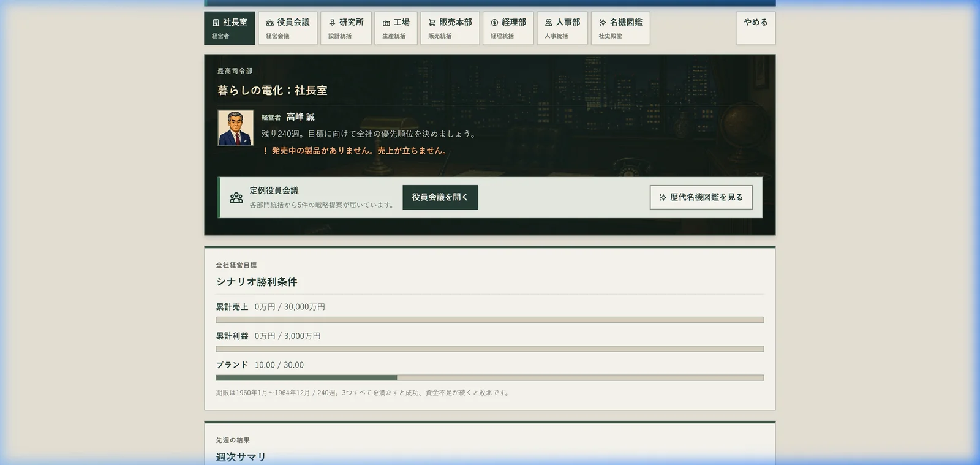Open the 経理部 tab label
This screenshot has width=980, height=465.
coord(514,22)
